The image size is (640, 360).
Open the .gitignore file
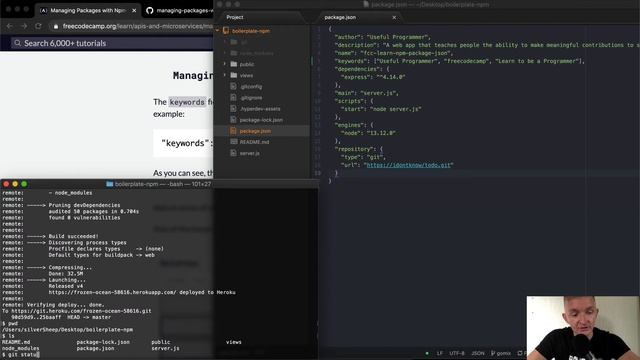click(x=251, y=98)
